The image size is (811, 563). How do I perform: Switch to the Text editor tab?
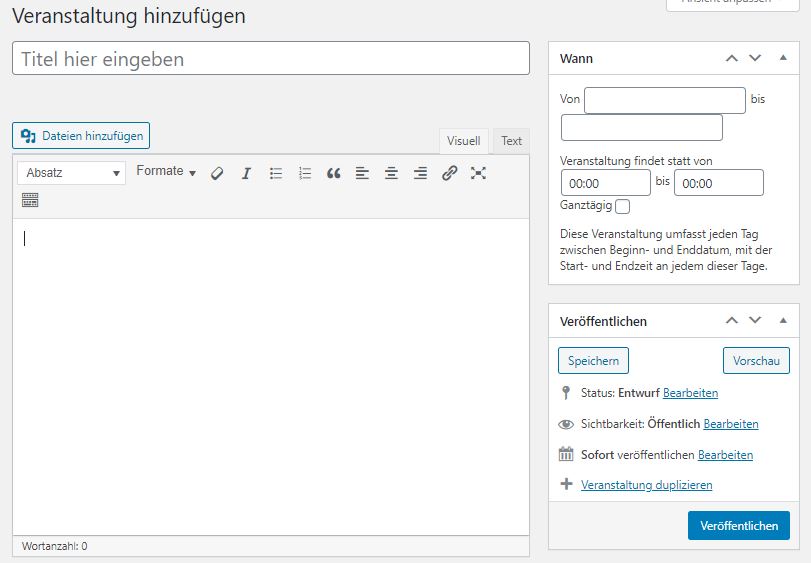511,141
